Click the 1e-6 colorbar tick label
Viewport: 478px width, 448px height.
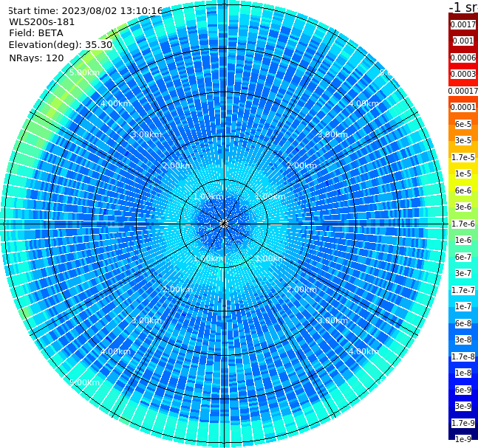463,240
